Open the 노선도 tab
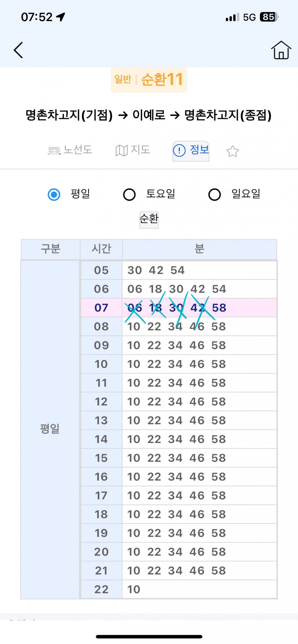Viewport: 298px width, 644px height. pyautogui.click(x=78, y=150)
